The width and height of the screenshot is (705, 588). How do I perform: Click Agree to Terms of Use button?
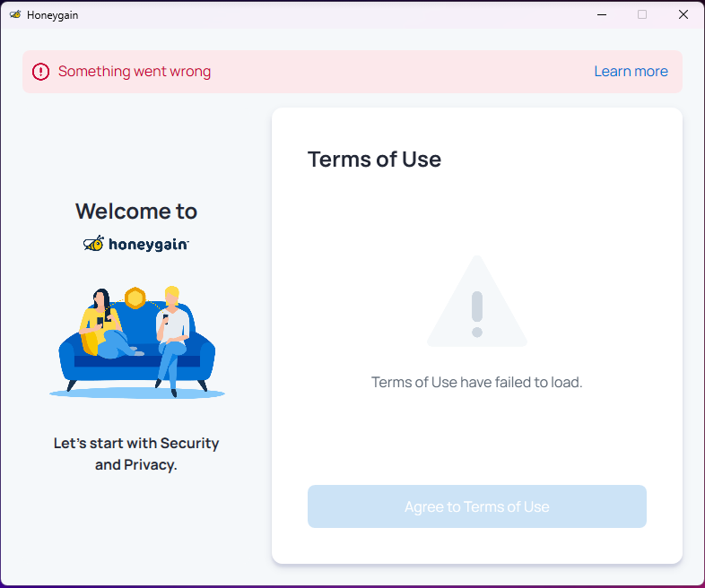point(477,506)
